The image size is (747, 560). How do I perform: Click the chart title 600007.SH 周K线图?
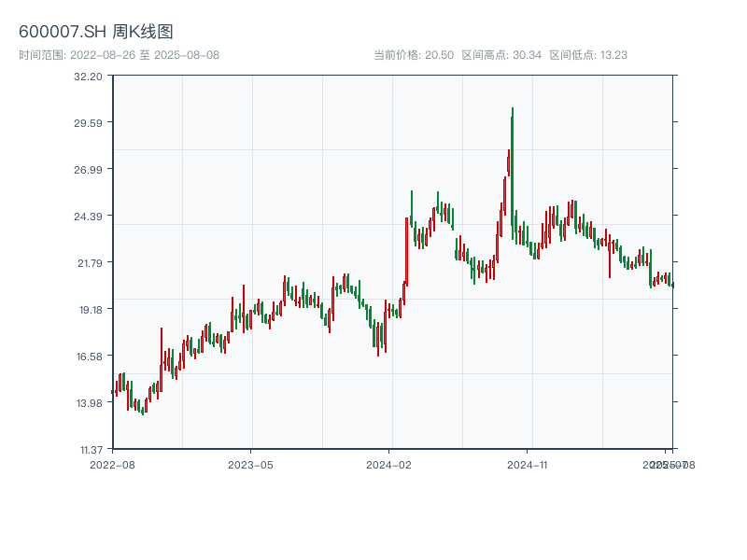pos(96,32)
